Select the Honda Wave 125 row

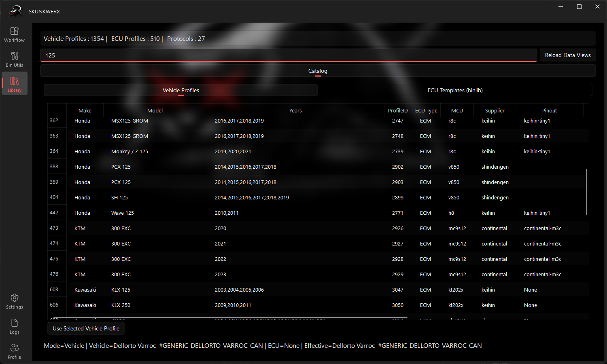tap(318, 213)
